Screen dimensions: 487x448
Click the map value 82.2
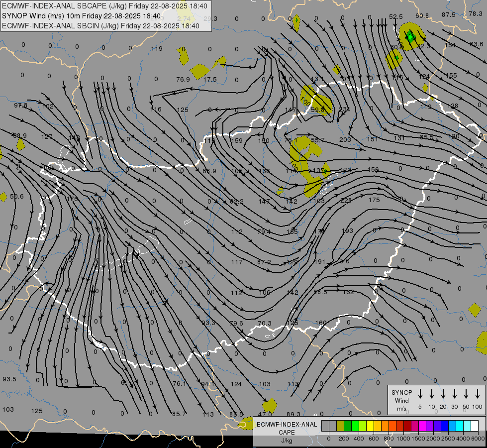[x=237, y=202]
